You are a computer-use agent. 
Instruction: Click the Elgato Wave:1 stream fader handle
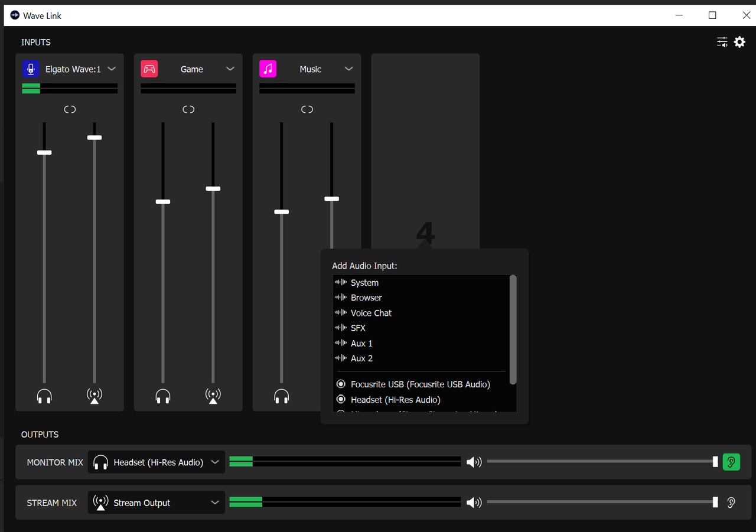tap(94, 138)
